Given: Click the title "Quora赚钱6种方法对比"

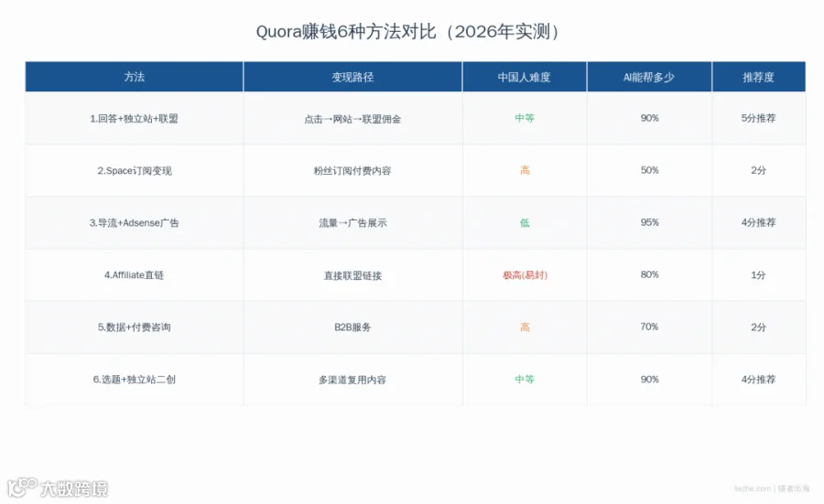Looking at the screenshot, I should pyautogui.click(x=346, y=31).
